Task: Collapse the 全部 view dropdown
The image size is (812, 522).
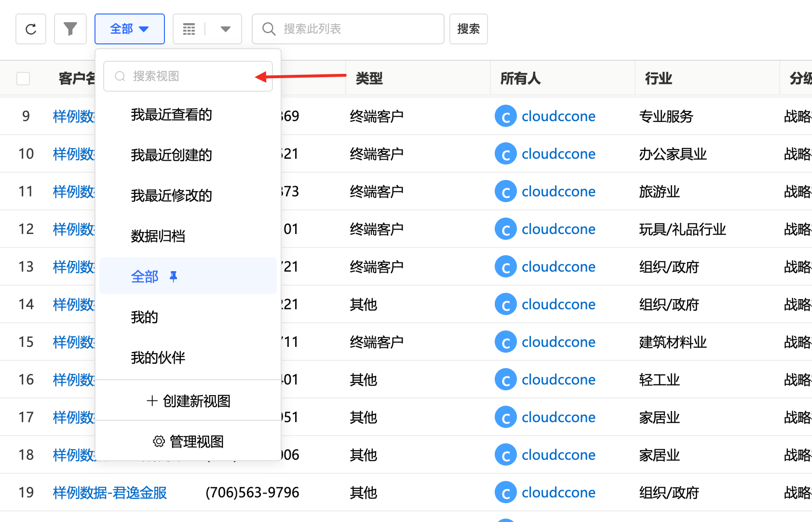Action: [129, 29]
